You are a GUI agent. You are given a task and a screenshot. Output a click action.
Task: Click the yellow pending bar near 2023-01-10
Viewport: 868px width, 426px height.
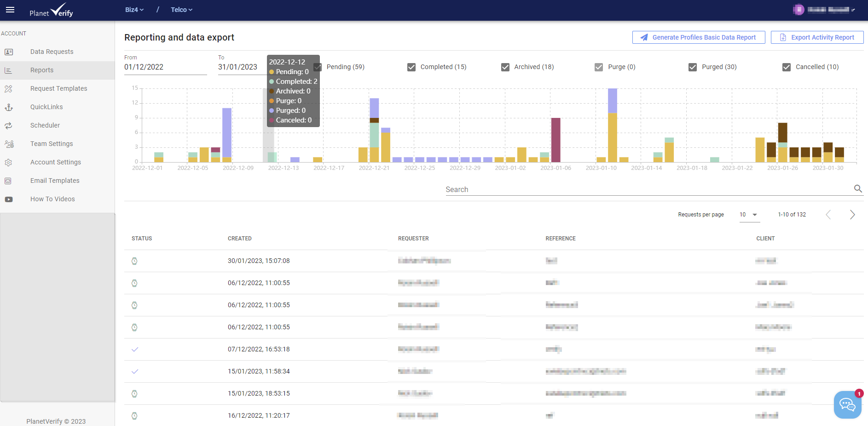(x=613, y=138)
